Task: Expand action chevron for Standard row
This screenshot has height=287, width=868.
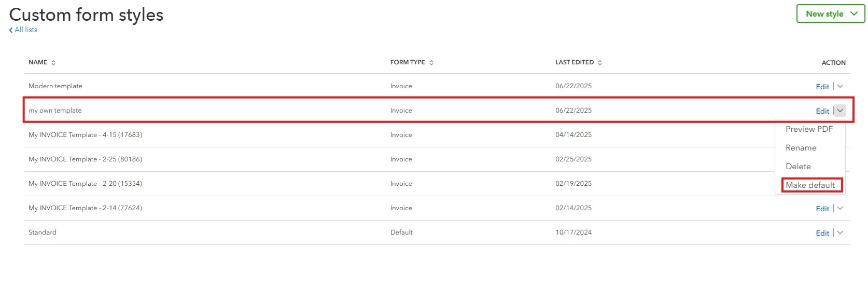Action: (840, 233)
